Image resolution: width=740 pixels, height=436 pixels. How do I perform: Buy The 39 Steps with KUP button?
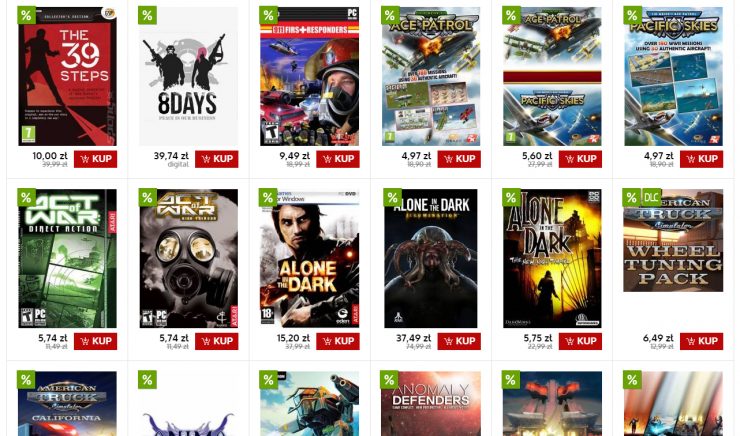tap(95, 159)
